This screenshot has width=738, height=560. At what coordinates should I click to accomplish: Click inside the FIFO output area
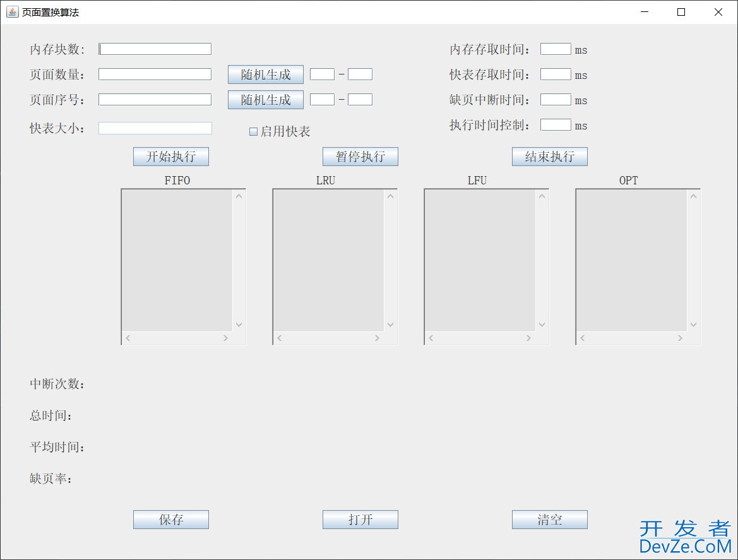coord(177,260)
